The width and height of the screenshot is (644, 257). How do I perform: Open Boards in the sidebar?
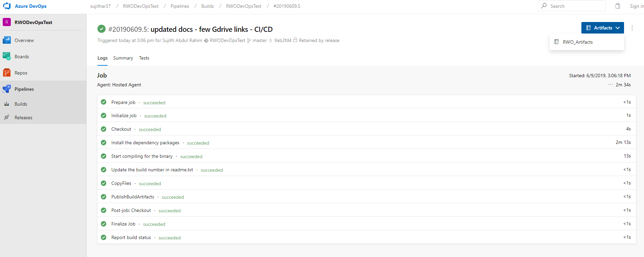[x=43, y=57]
